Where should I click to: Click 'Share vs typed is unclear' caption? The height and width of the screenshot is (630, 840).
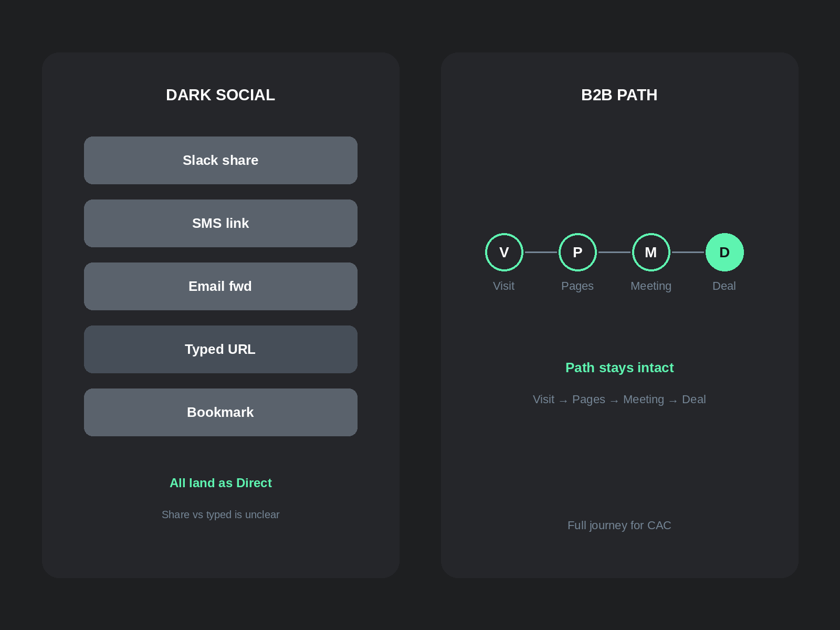220,514
